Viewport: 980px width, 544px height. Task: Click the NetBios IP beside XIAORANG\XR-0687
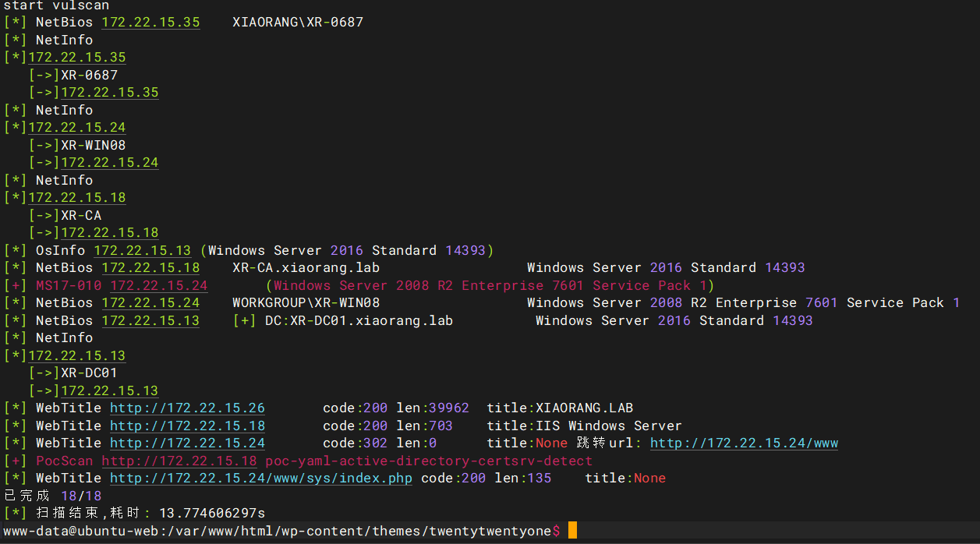tap(150, 23)
